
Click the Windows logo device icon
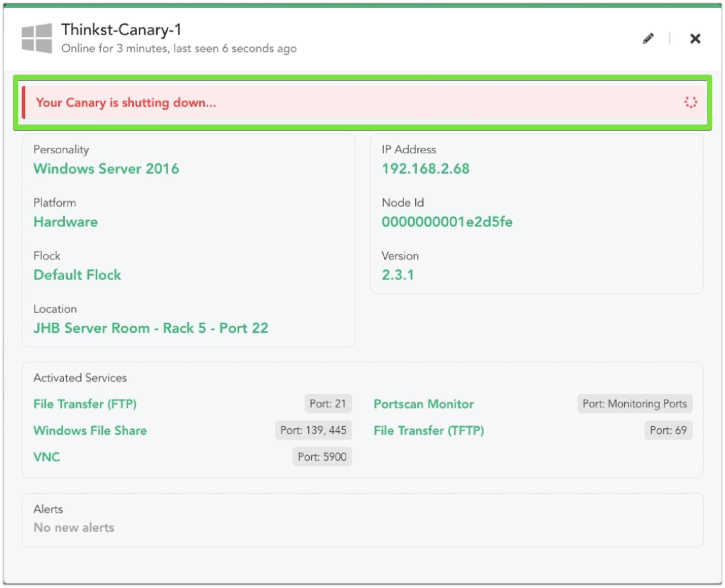point(37,38)
